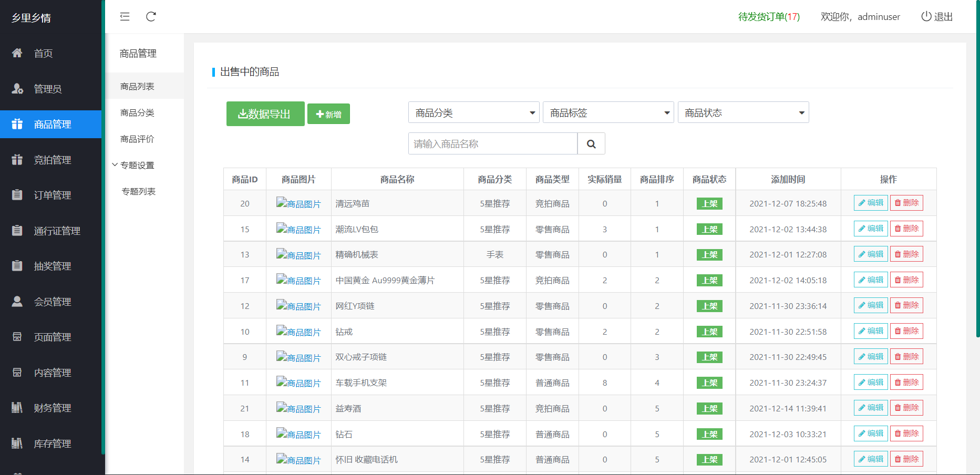
Task: Click the clipboard icon beside 抽奖管理
Action: click(x=17, y=266)
